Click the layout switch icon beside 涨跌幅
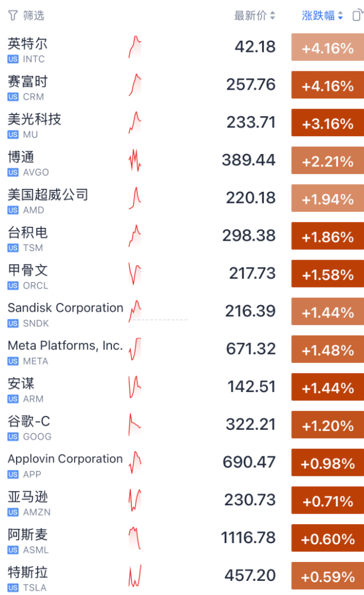This screenshot has width=364, height=595. point(357,16)
